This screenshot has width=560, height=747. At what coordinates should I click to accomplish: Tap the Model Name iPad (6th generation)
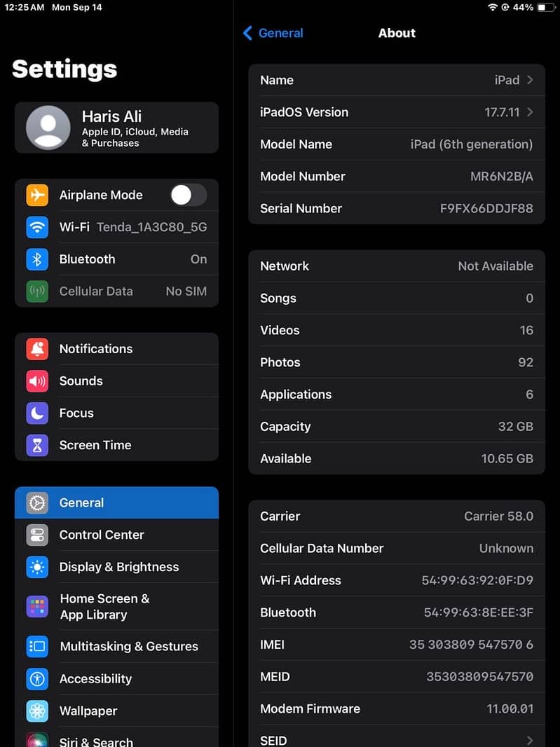(x=472, y=144)
